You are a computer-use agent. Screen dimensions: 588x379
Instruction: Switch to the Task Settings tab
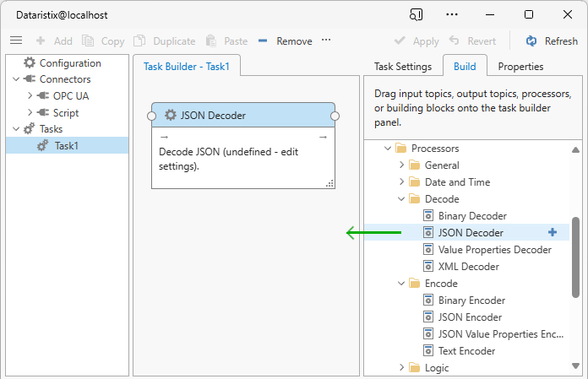click(x=403, y=67)
